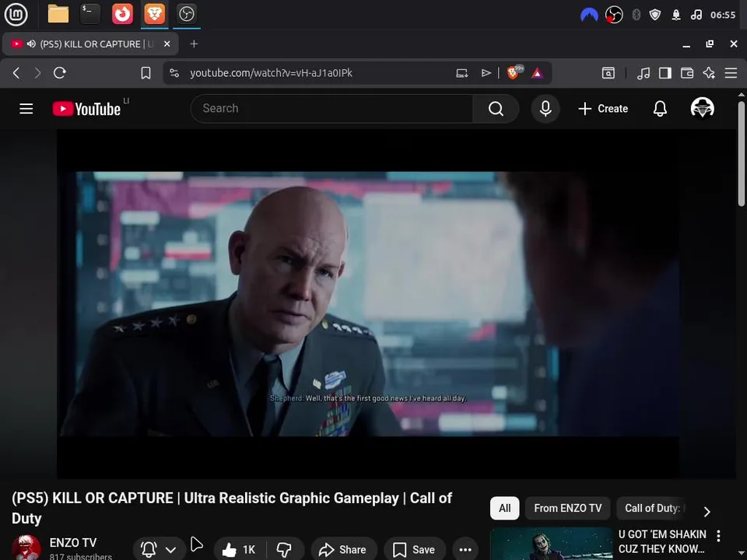The width and height of the screenshot is (747, 560).
Task: Open Brave Shields lion icon
Action: (x=514, y=72)
